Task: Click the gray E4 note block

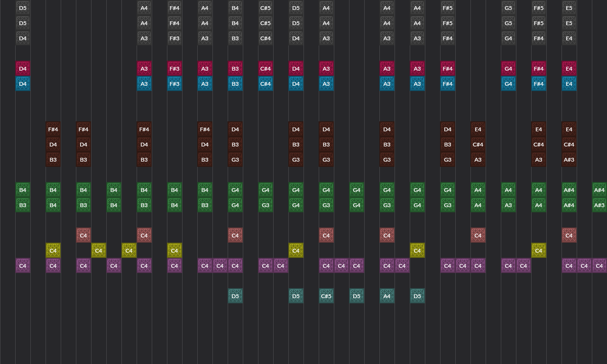Action: pyautogui.click(x=569, y=38)
